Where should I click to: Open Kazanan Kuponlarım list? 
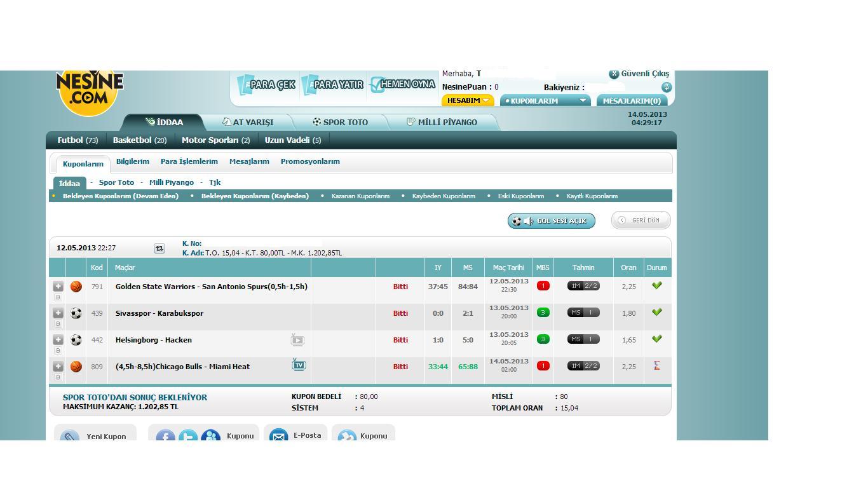[x=360, y=196]
